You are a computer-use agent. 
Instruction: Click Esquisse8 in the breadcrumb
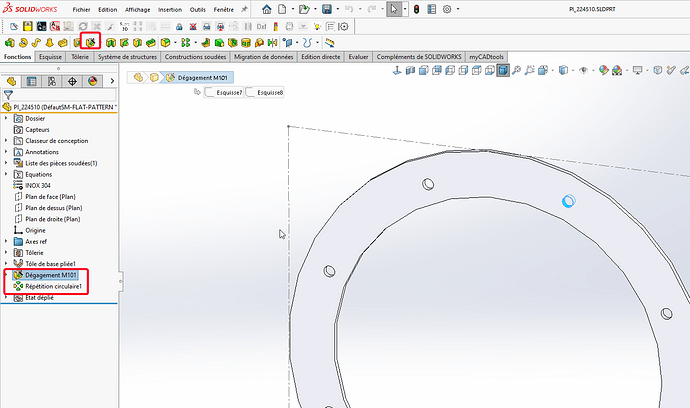tap(264, 92)
